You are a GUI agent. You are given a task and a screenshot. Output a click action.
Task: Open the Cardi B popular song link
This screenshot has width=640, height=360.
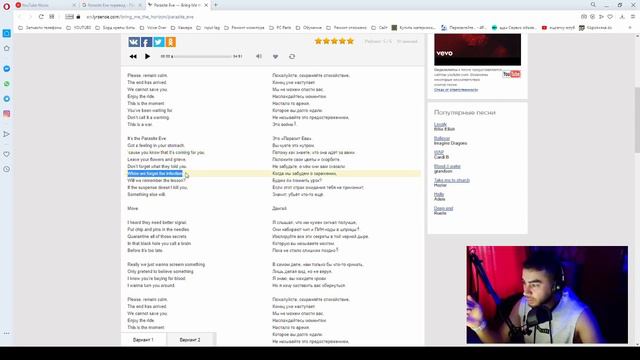tap(438, 152)
